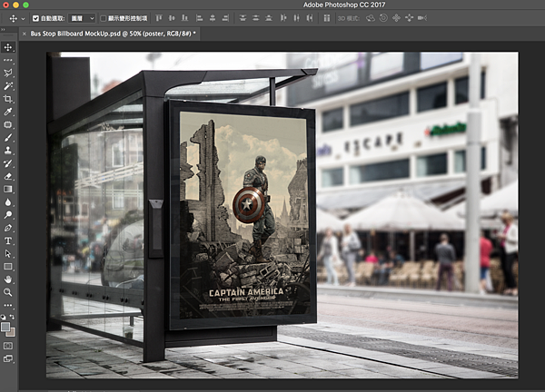This screenshot has height=392, width=545.
Task: Select the 3D Zoom camera mode
Action: (422, 18)
